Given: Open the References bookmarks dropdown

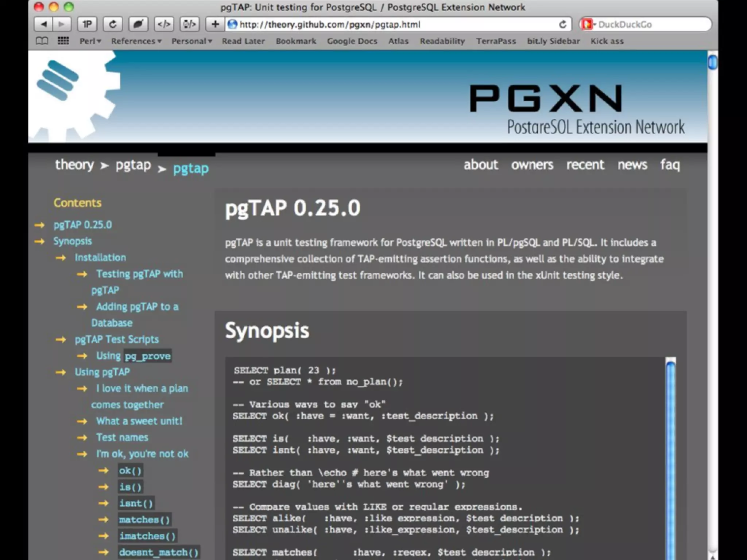Looking at the screenshot, I should (x=136, y=41).
